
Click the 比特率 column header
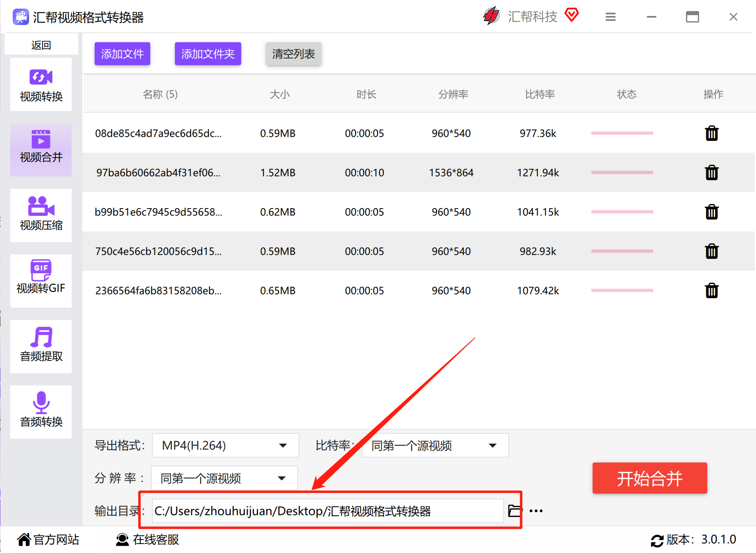(540, 94)
